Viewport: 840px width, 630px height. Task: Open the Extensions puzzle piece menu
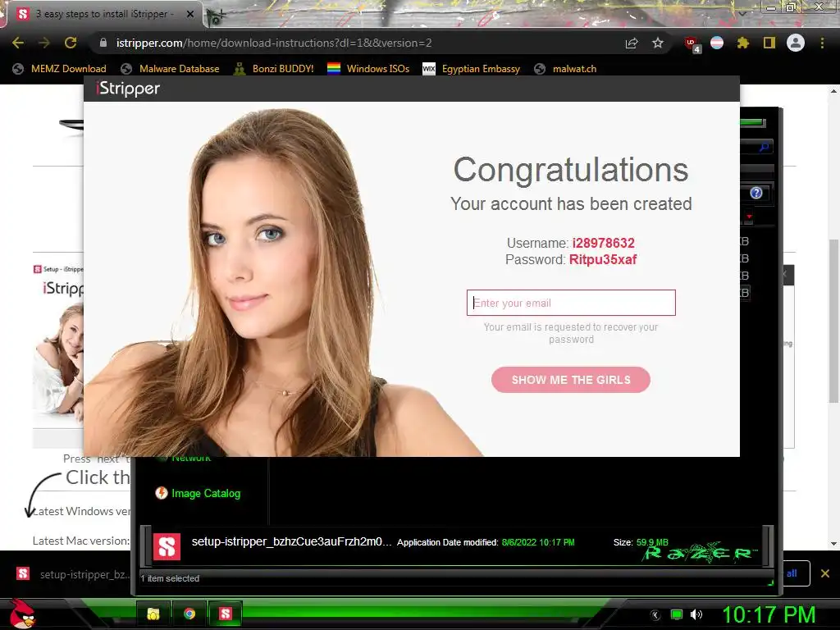(742, 43)
